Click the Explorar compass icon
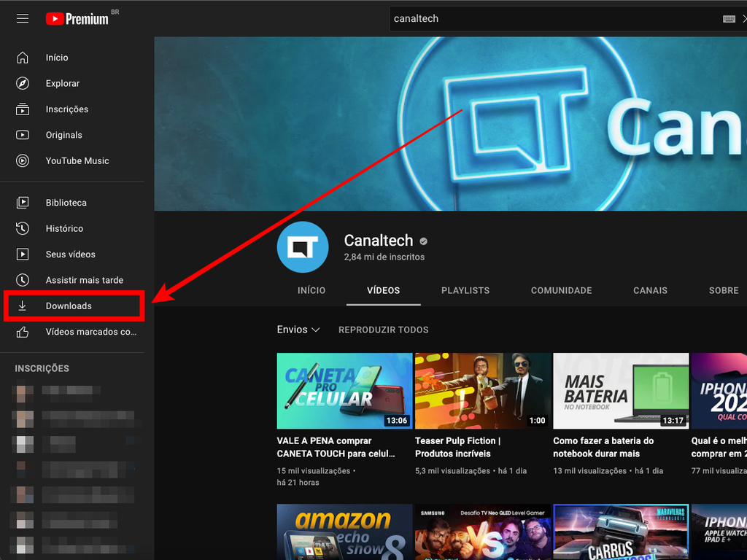The image size is (747, 560). [23, 83]
